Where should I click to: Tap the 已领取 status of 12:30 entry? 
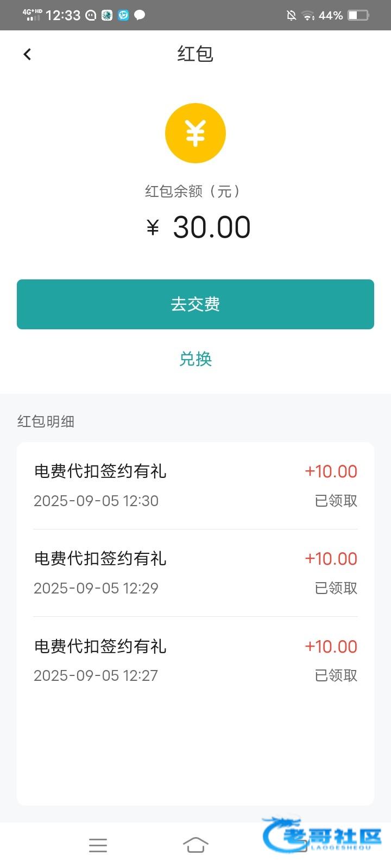pyautogui.click(x=336, y=501)
